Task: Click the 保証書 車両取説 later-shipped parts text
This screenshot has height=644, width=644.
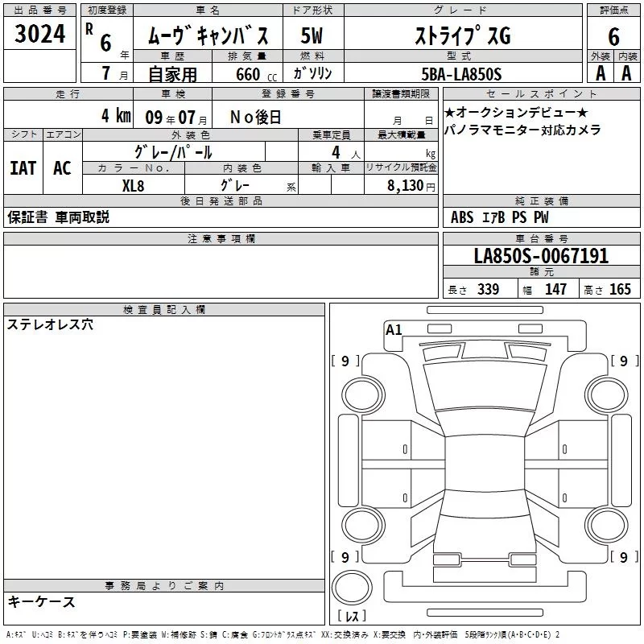Action: (58, 217)
